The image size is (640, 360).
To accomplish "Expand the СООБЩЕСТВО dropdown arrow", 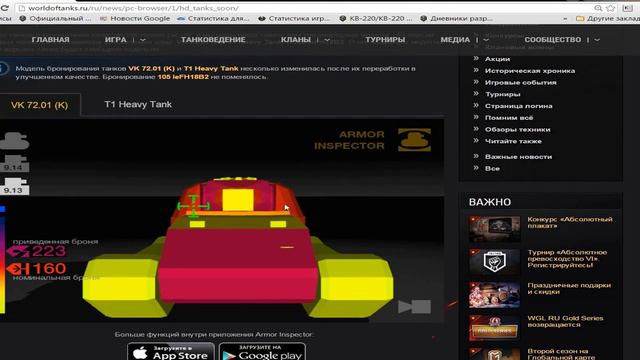I will click(597, 40).
